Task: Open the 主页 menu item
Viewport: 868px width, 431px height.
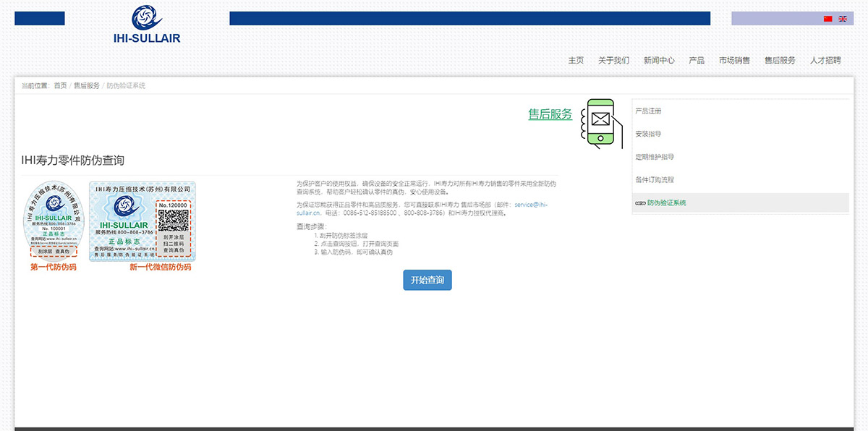Action: pyautogui.click(x=576, y=60)
